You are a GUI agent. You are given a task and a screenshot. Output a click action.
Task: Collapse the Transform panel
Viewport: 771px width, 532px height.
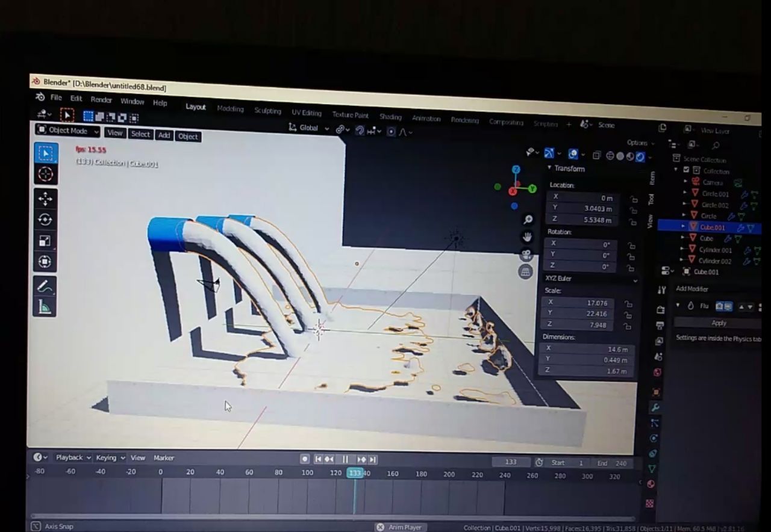(x=549, y=168)
